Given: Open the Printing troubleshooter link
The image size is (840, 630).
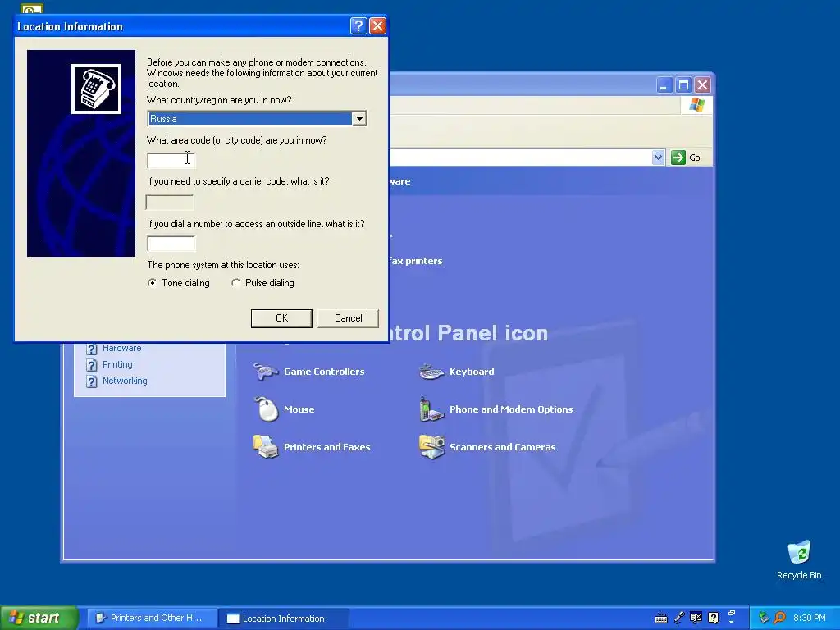Looking at the screenshot, I should (x=117, y=364).
